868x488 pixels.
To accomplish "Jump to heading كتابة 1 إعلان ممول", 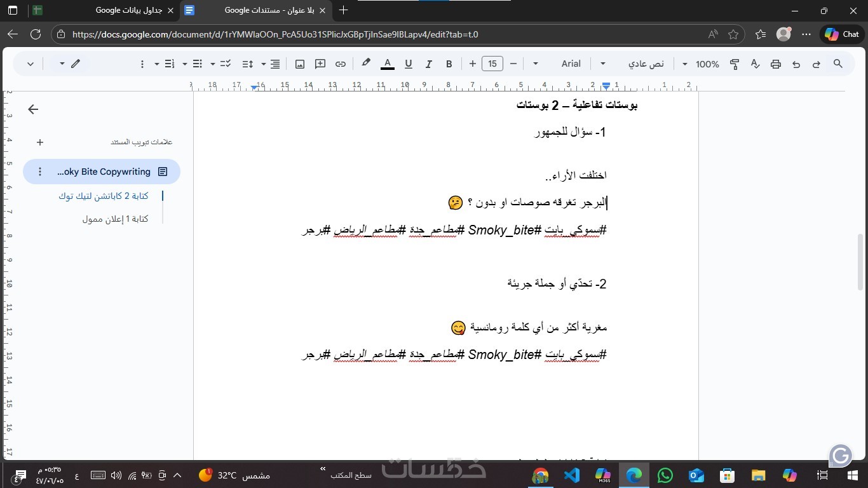I will 115,219.
